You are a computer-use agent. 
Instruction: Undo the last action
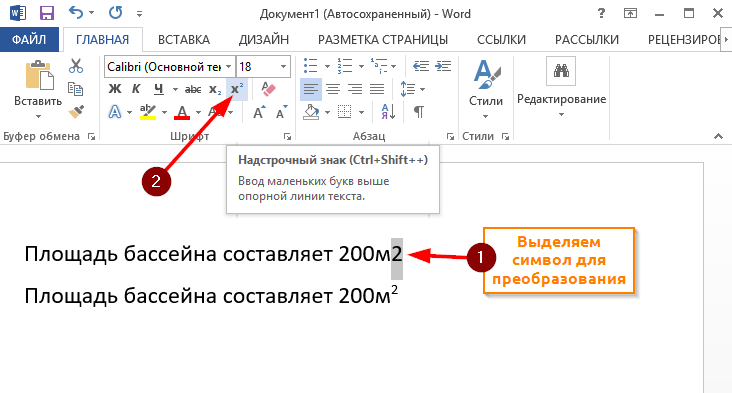(x=76, y=13)
